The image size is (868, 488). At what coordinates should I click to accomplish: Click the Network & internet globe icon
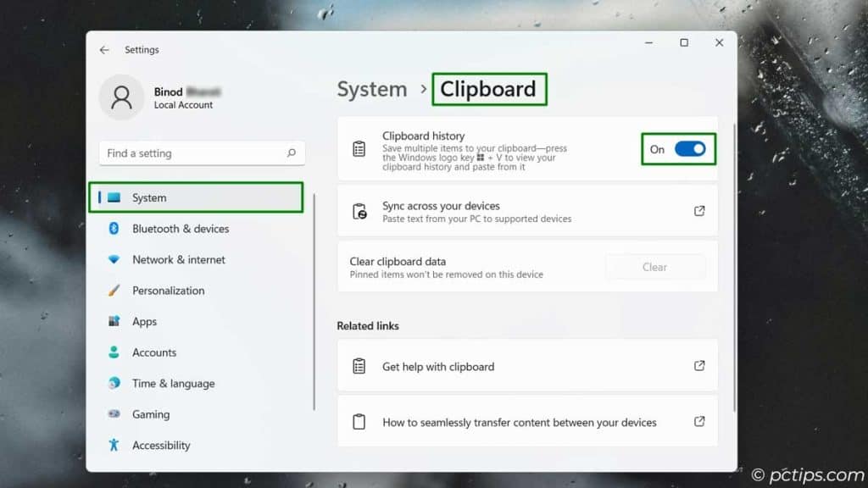113,259
